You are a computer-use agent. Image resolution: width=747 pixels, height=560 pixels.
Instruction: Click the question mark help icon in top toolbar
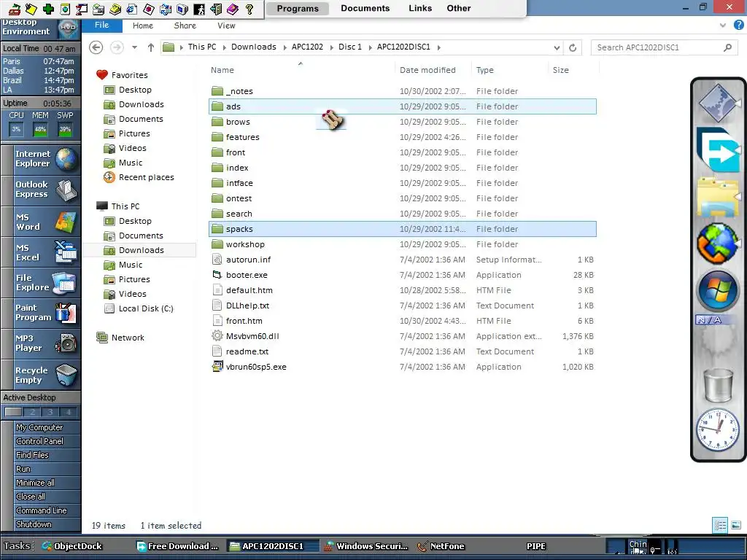pos(249,9)
